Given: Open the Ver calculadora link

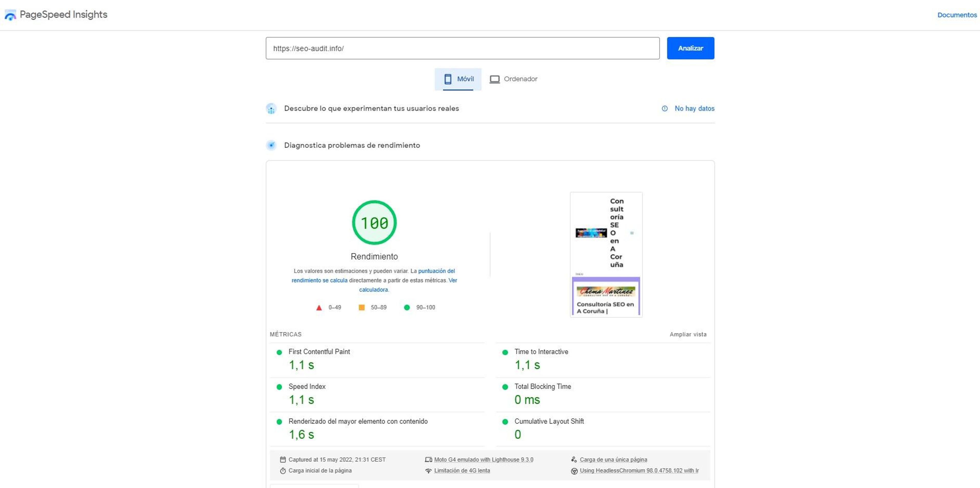Looking at the screenshot, I should coord(408,285).
